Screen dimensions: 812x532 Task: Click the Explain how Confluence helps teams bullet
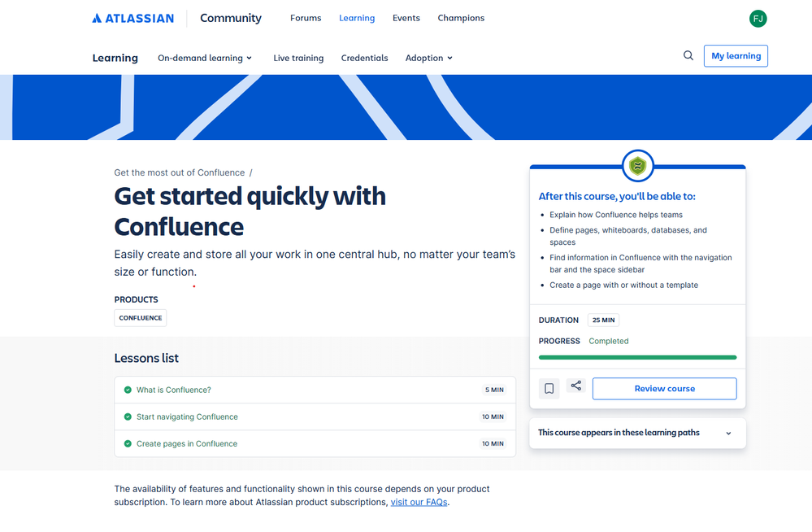click(x=616, y=215)
